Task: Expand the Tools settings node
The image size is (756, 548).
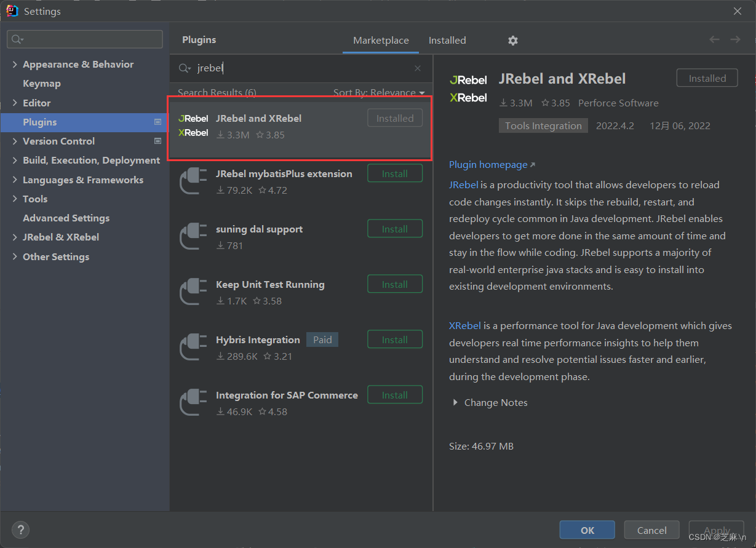Action: click(15, 199)
